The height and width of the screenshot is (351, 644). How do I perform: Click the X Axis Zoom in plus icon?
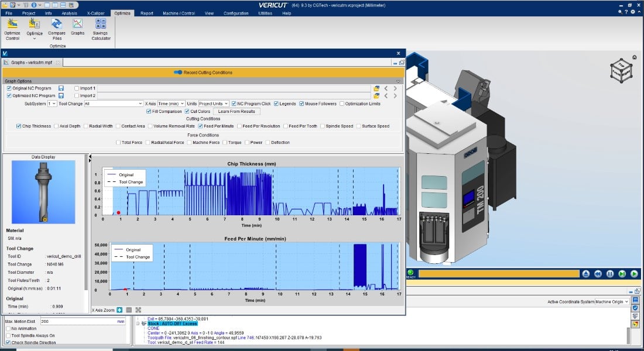[x=119, y=309]
